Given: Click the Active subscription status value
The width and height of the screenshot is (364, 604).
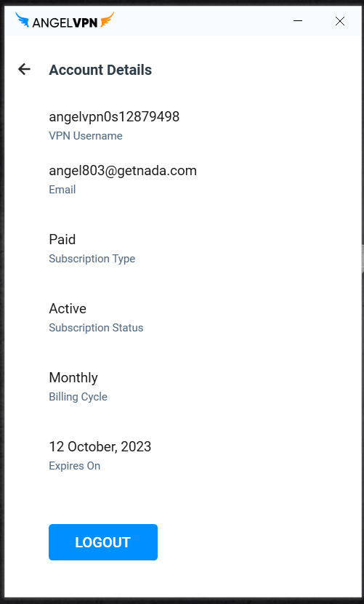Looking at the screenshot, I should (68, 309).
